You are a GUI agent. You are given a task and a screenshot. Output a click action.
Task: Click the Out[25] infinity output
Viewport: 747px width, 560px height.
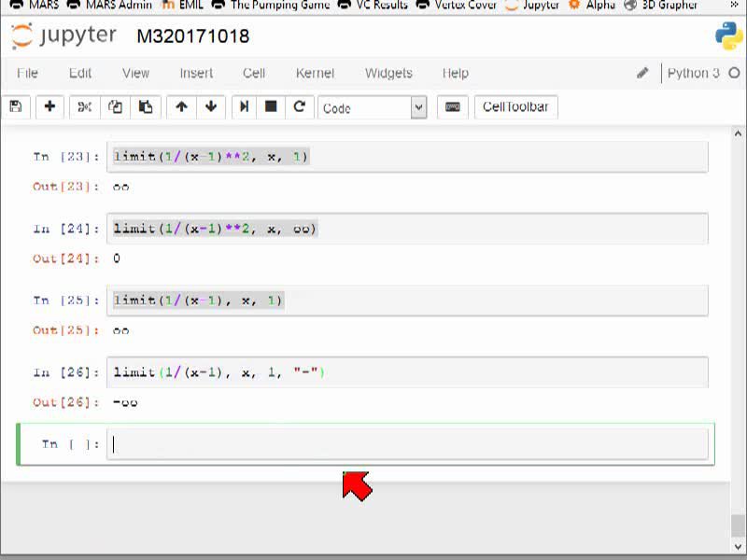121,330
